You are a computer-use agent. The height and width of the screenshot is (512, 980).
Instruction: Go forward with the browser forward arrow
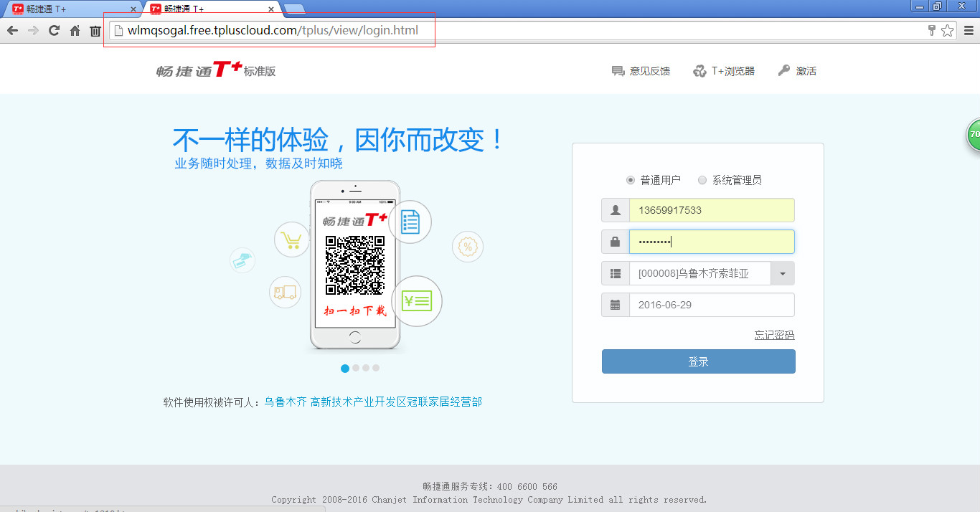[x=33, y=30]
